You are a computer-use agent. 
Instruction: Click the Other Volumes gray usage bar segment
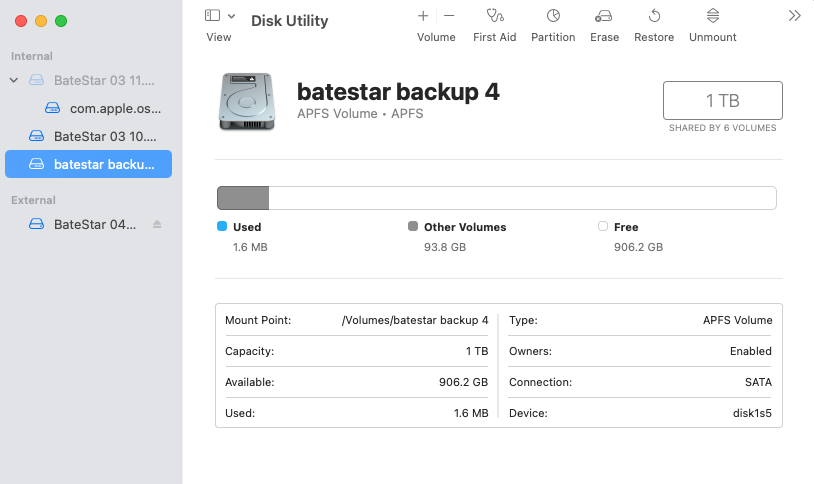(243, 198)
